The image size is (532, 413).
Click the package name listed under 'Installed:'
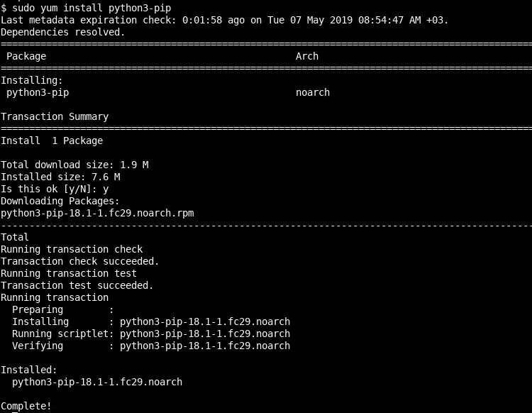point(97,382)
